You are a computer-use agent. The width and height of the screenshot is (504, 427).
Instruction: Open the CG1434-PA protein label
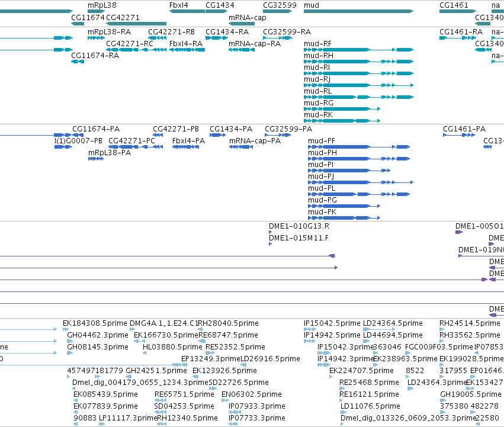(x=231, y=129)
